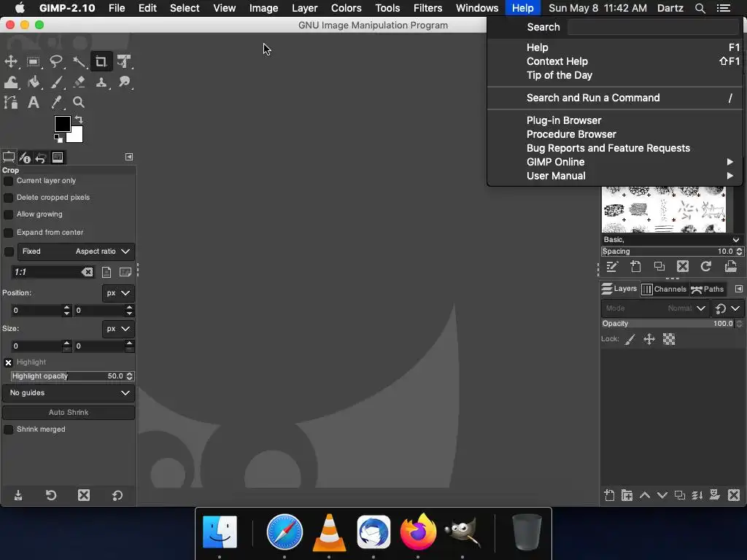Select the Paintbrush tool
This screenshot has width=747, height=560.
click(x=56, y=82)
